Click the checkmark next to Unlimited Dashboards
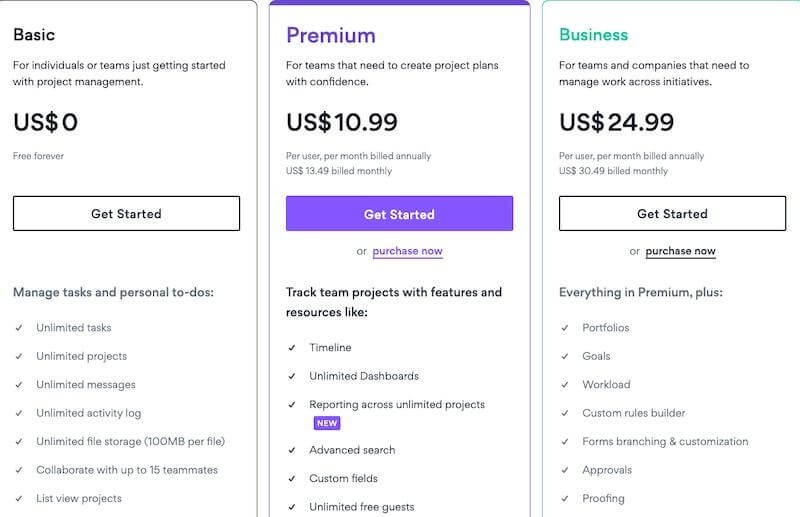800x517 pixels. 292,376
